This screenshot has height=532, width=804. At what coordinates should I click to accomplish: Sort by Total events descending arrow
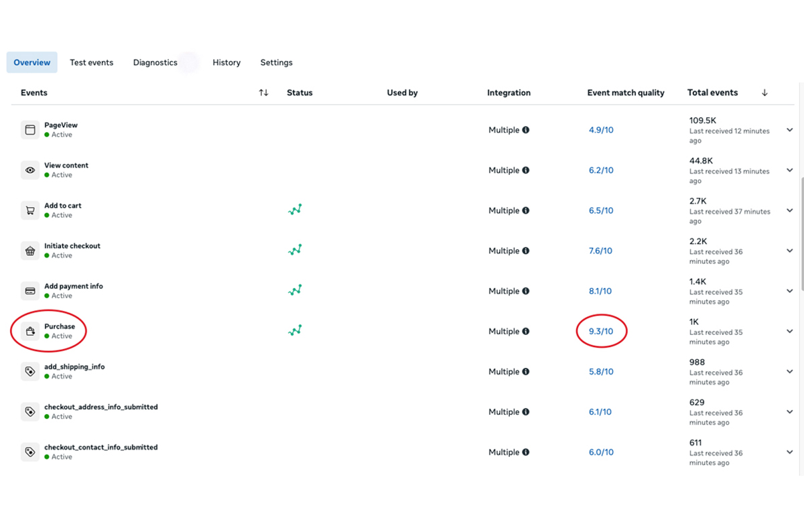click(x=764, y=92)
